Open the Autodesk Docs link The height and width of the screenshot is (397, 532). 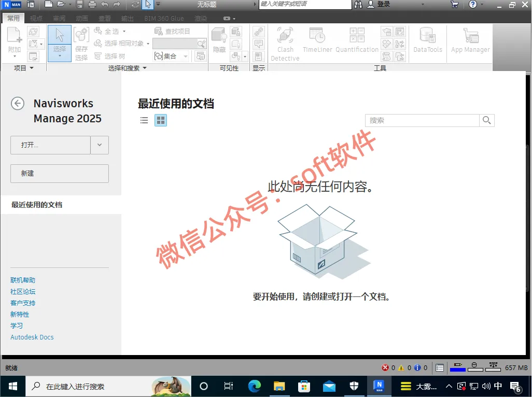tap(32, 337)
